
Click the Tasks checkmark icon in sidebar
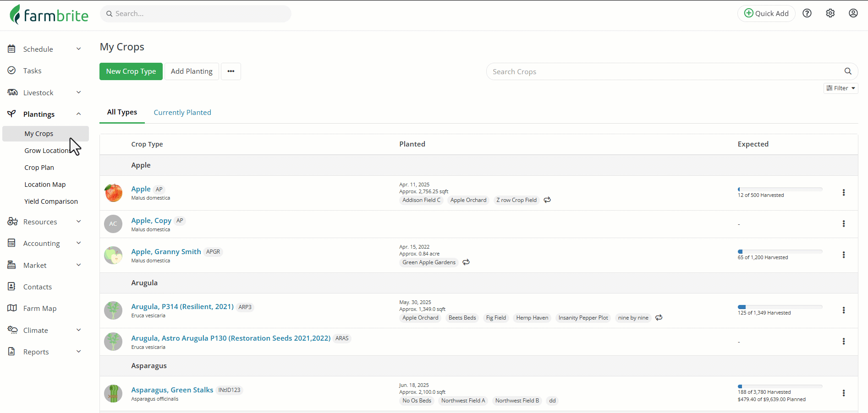(12, 71)
